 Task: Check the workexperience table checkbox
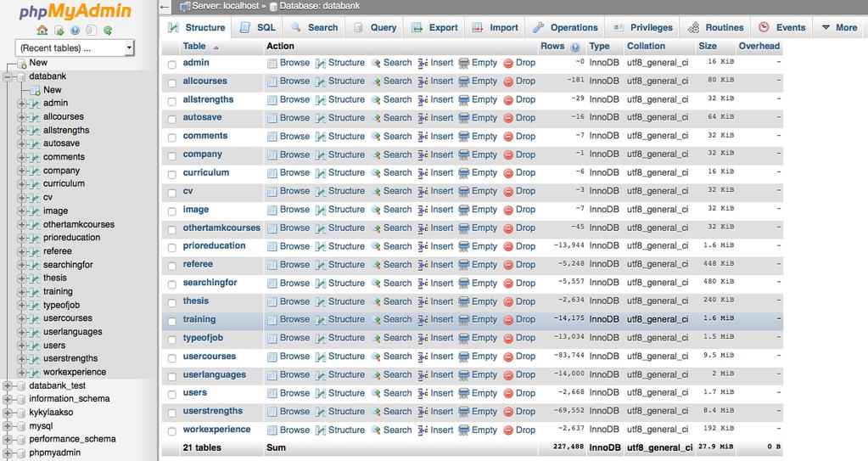pos(172,431)
